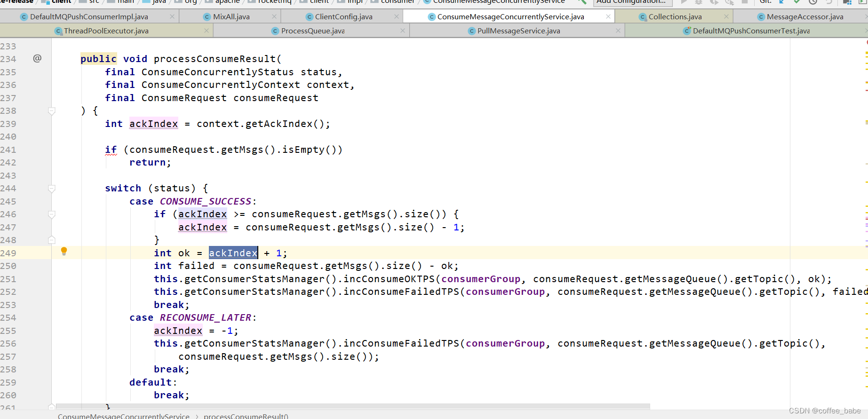
Task: Click the class icon on MixAll.java tab
Action: click(x=207, y=17)
